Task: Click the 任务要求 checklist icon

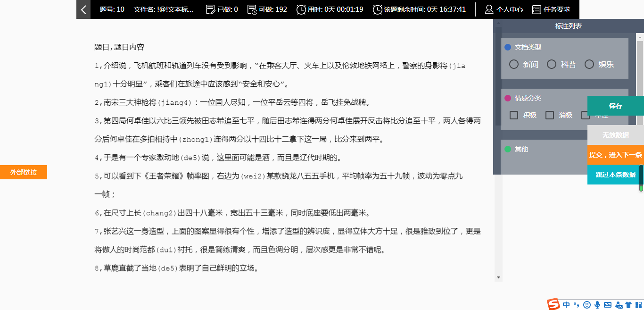Action: tap(537, 9)
